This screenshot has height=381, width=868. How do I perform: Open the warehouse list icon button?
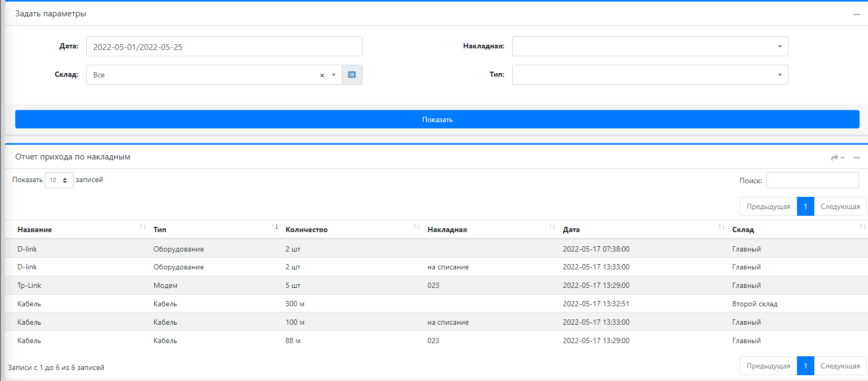(x=352, y=75)
